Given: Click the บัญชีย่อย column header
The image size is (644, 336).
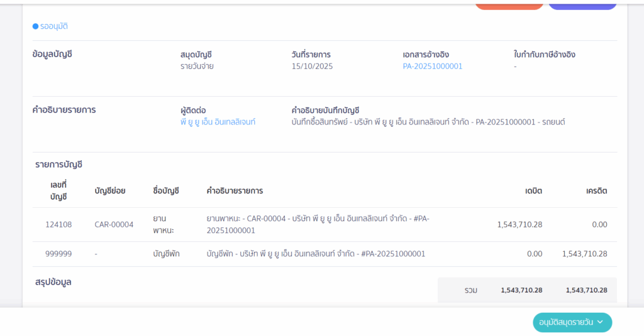Looking at the screenshot, I should point(110,191).
